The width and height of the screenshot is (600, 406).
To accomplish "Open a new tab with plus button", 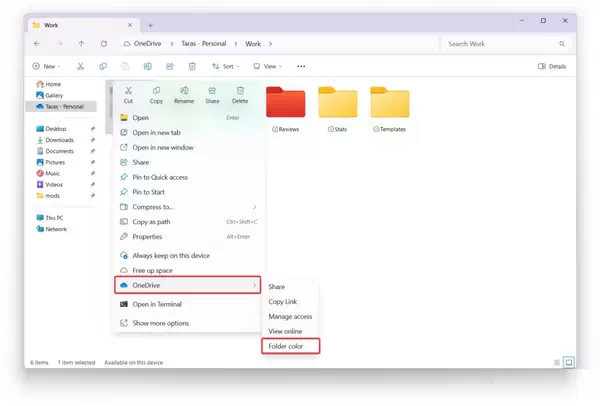I will pyautogui.click(x=150, y=25).
